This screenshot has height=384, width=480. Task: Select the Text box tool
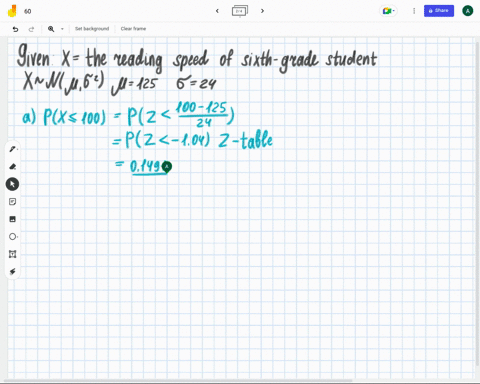pos(12,254)
